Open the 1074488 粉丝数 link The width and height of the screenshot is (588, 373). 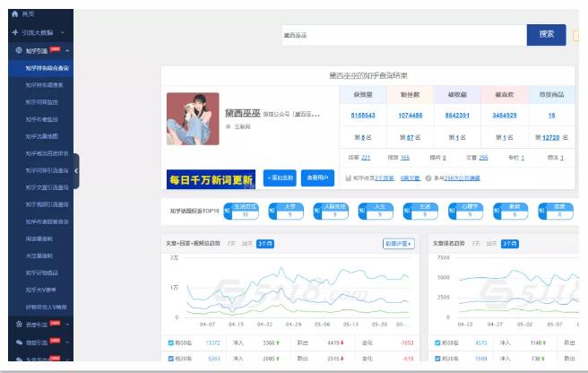point(411,115)
